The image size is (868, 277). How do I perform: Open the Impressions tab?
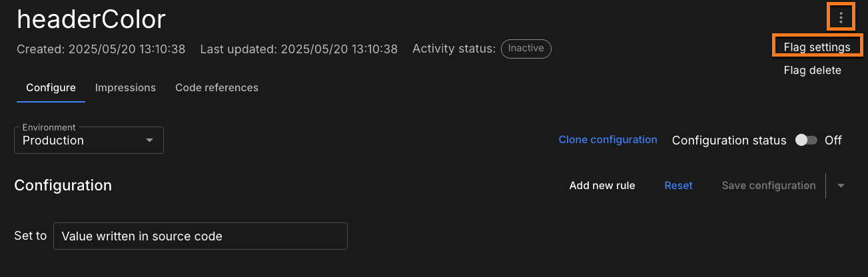click(125, 88)
